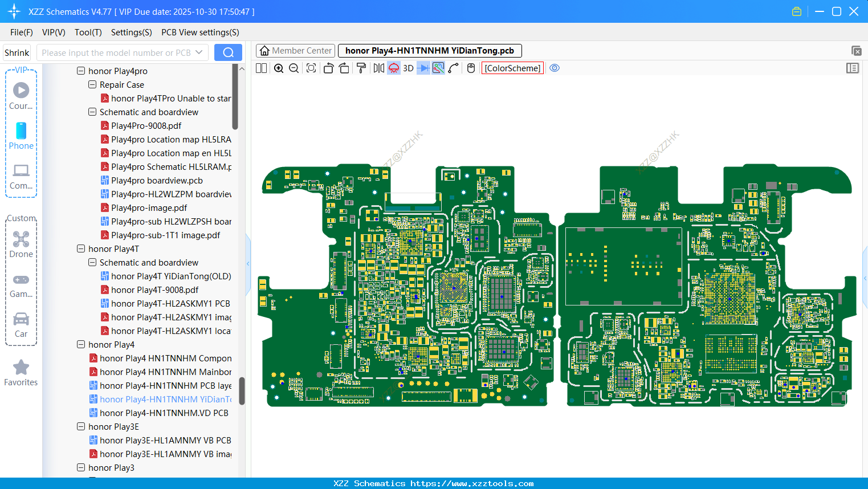This screenshot has width=868, height=489.
Task: Collapse Schematic and boardview under honor Play4pro
Action: pyautogui.click(x=92, y=112)
